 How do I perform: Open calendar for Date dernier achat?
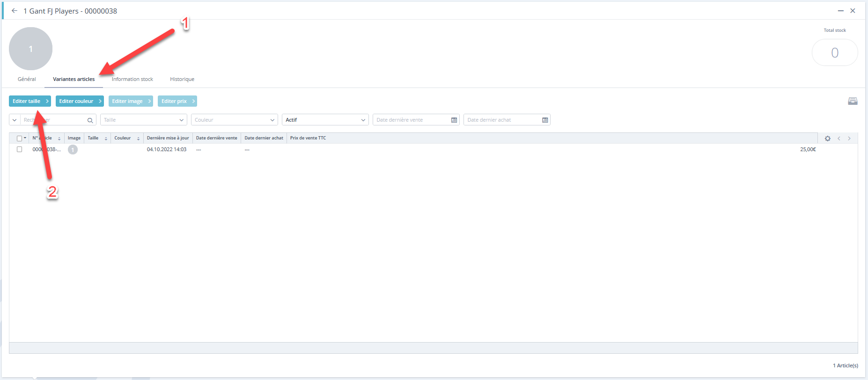[545, 120]
